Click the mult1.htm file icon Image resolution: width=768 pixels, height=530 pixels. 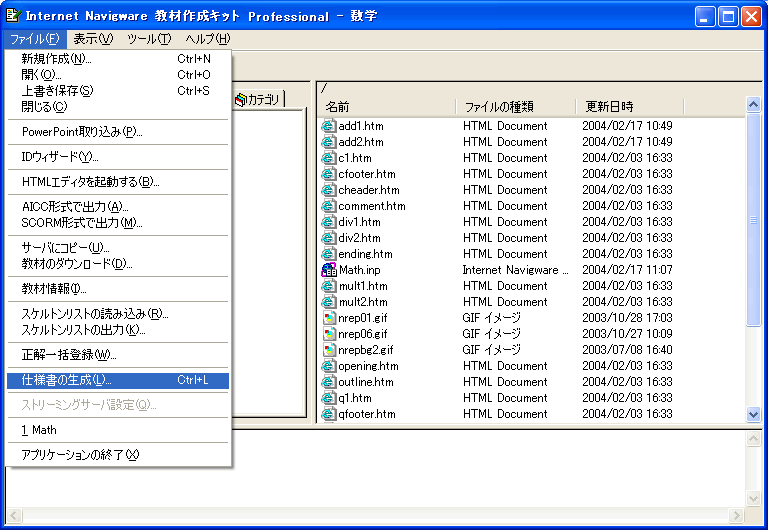click(329, 286)
